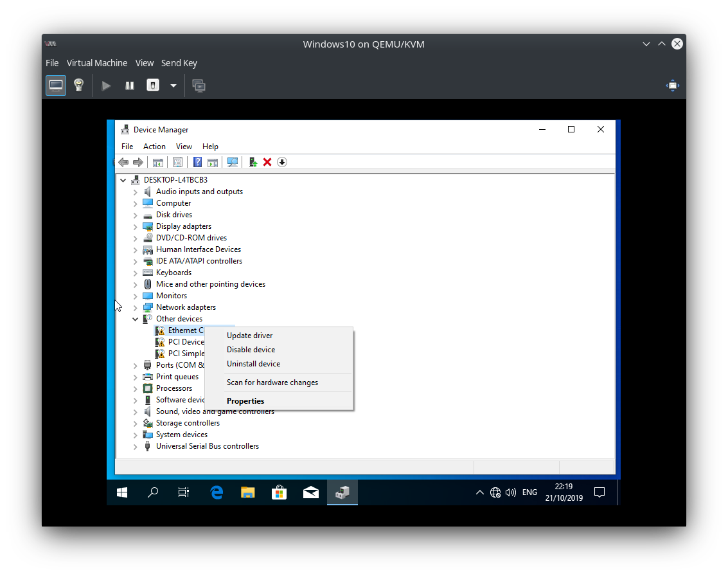
Task: Expand the Storage controllers category
Action: (x=135, y=423)
